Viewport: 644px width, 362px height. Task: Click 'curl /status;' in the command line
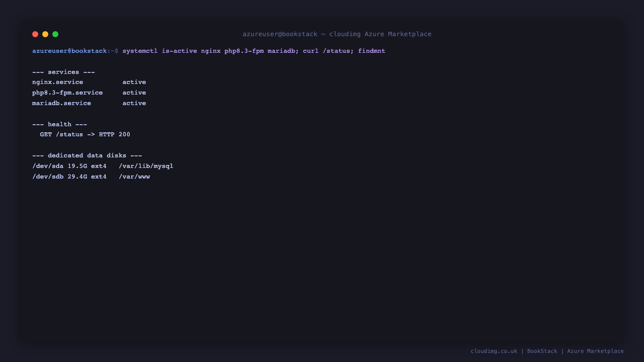click(x=329, y=51)
